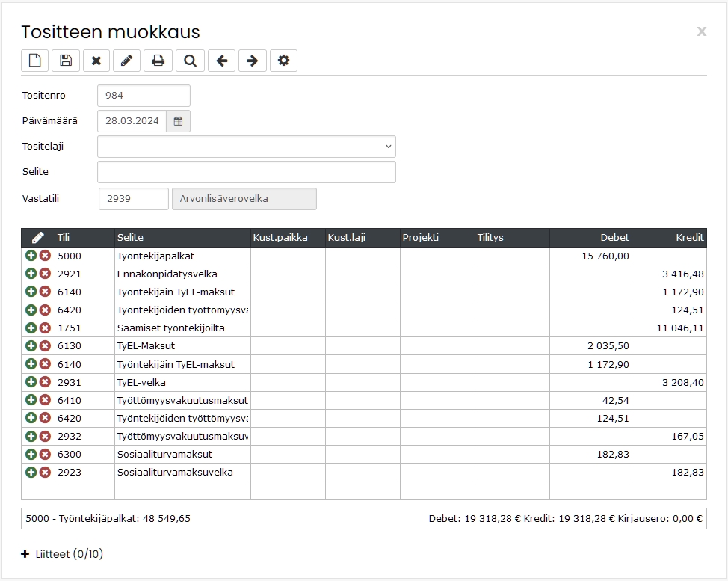
Task: Remove the 2921 Ennakonpidätysvelka row
Action: 45,274
